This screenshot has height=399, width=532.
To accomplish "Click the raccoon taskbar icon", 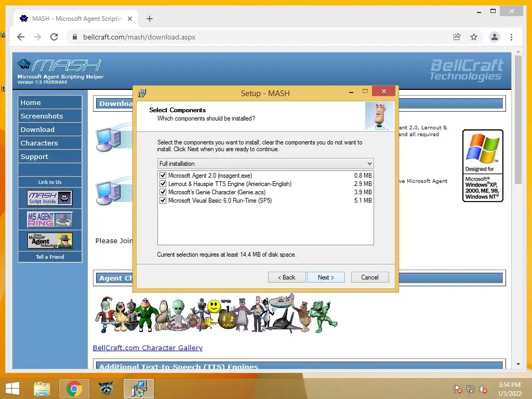I will point(106,389).
